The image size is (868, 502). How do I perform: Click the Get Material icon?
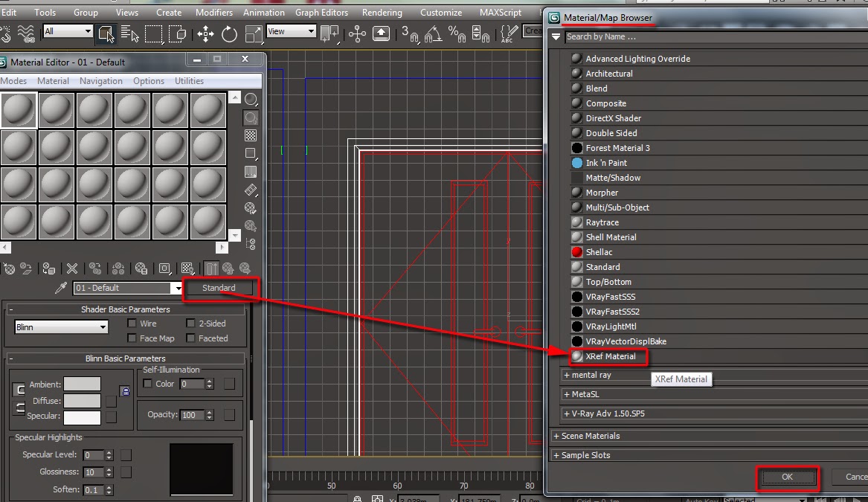click(x=10, y=269)
